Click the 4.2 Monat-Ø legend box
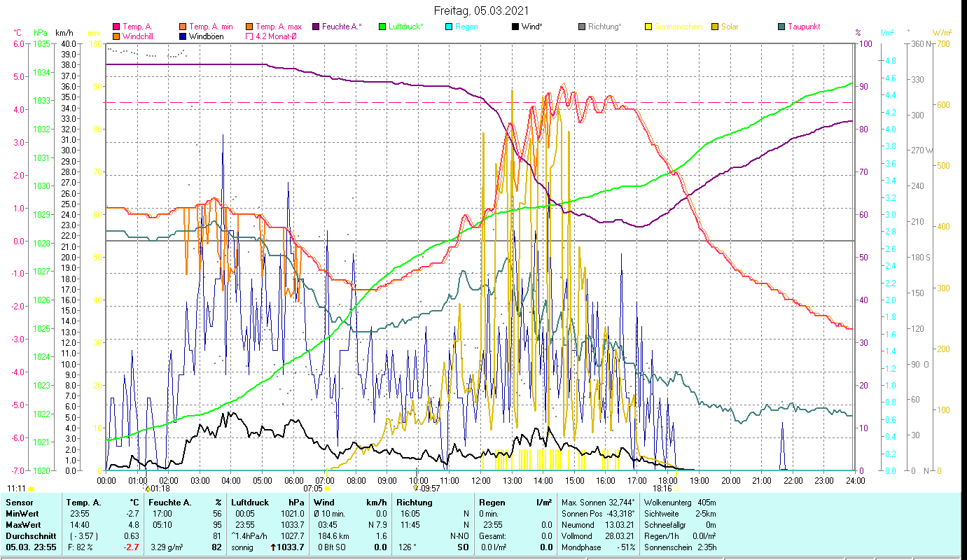 pos(249,36)
